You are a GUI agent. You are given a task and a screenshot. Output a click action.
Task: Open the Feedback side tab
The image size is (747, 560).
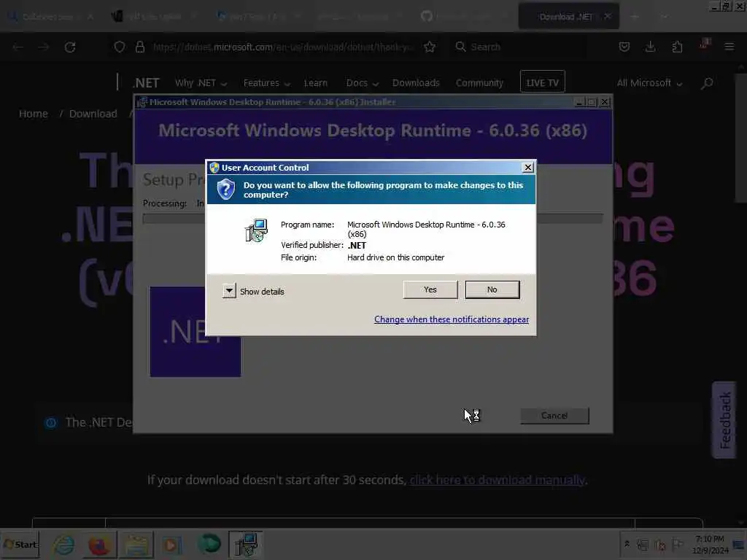tap(724, 420)
